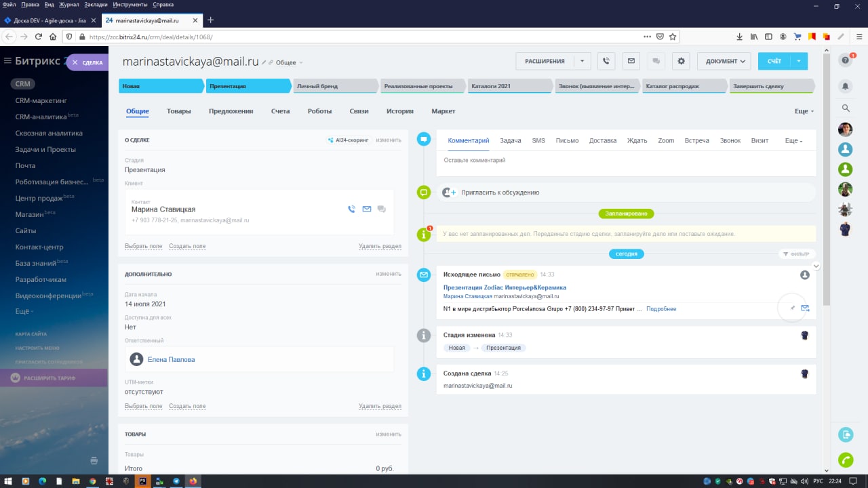Image resolution: width=868 pixels, height=488 pixels.
Task: Click the Windows Start button
Action: [9, 481]
